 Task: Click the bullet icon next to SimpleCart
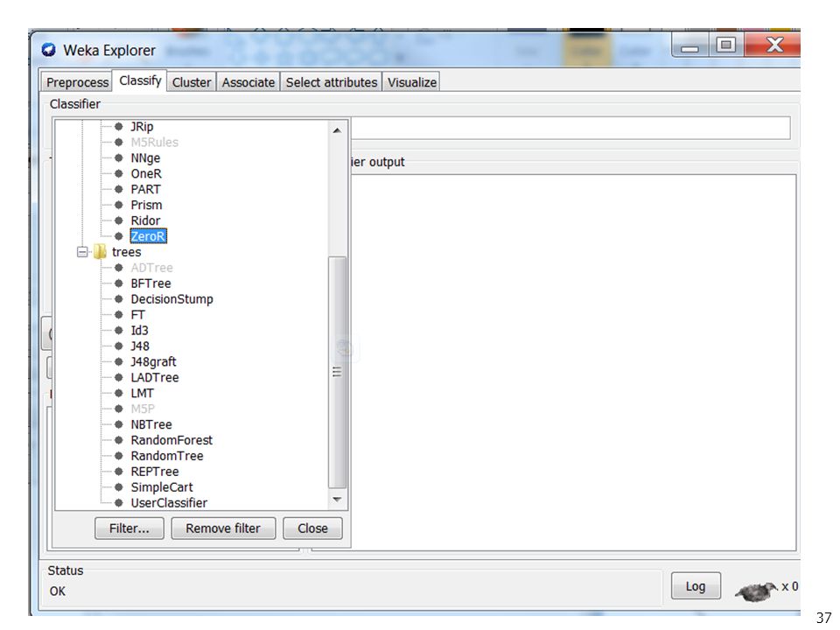click(x=119, y=487)
